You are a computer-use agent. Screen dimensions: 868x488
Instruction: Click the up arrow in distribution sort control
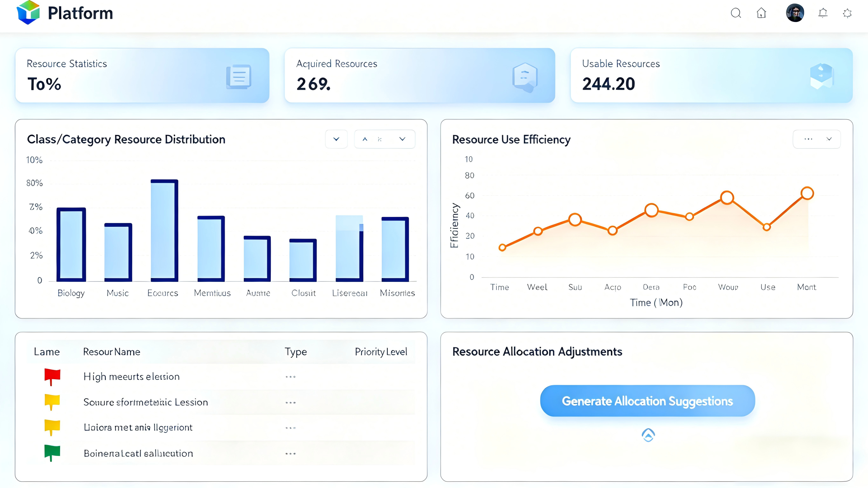(365, 139)
